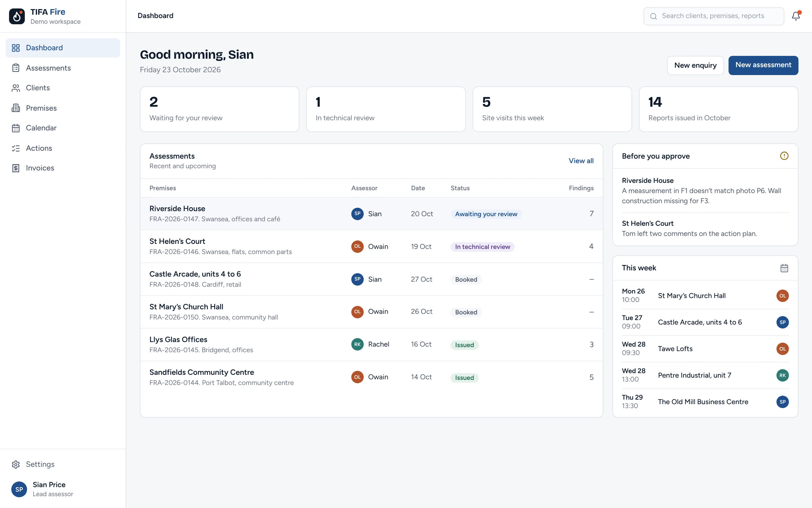Click the Pentre Industrial, unit 7 visit
Screen dimensions: 812x508
tap(705, 375)
